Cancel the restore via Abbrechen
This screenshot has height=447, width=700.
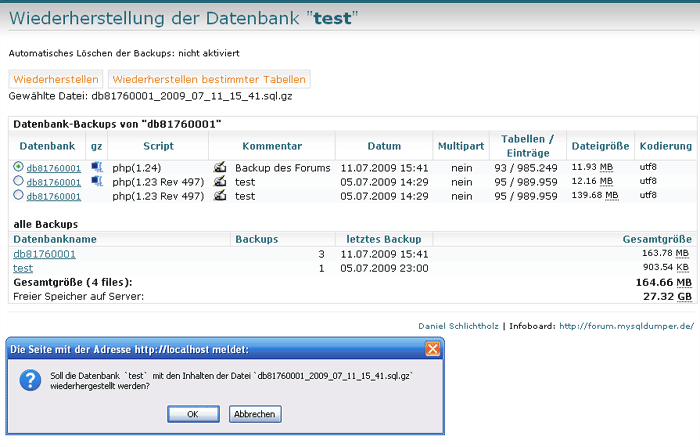[x=254, y=414]
